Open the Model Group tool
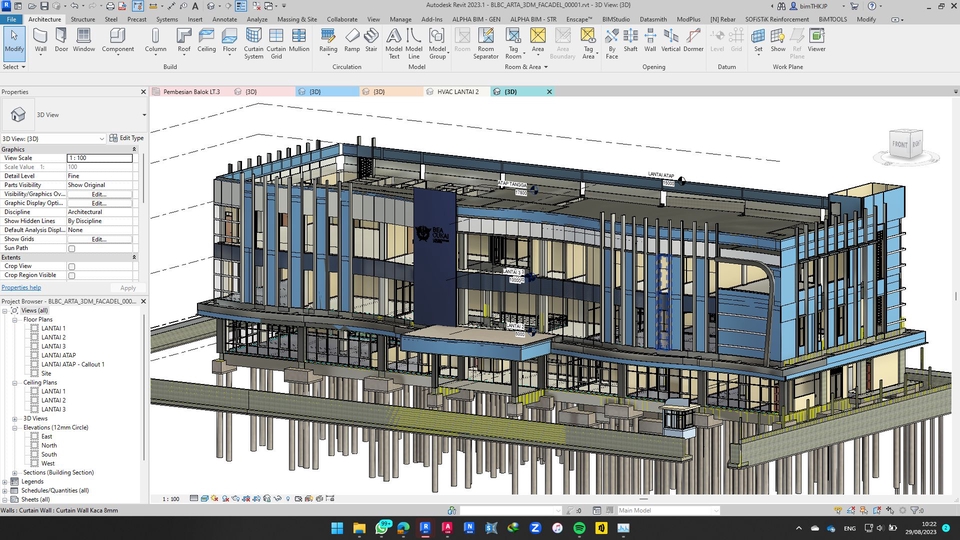This screenshot has height=540, width=960. pyautogui.click(x=437, y=43)
